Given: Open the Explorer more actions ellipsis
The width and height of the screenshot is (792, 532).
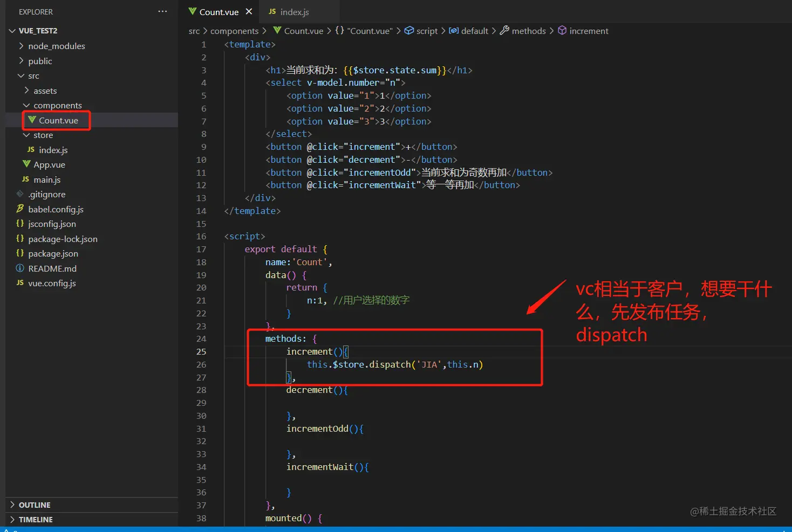Looking at the screenshot, I should click(x=162, y=11).
